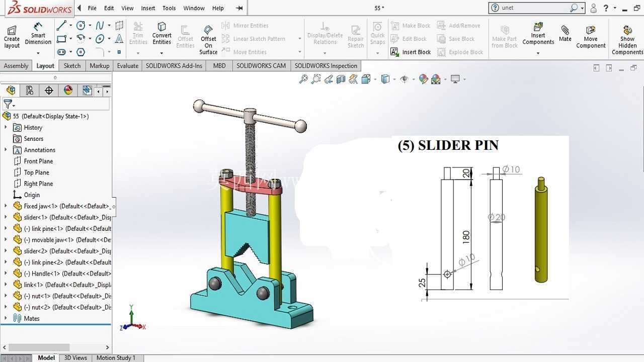This screenshot has width=644, height=362.
Task: Open the Display Style icon
Action: point(385,79)
